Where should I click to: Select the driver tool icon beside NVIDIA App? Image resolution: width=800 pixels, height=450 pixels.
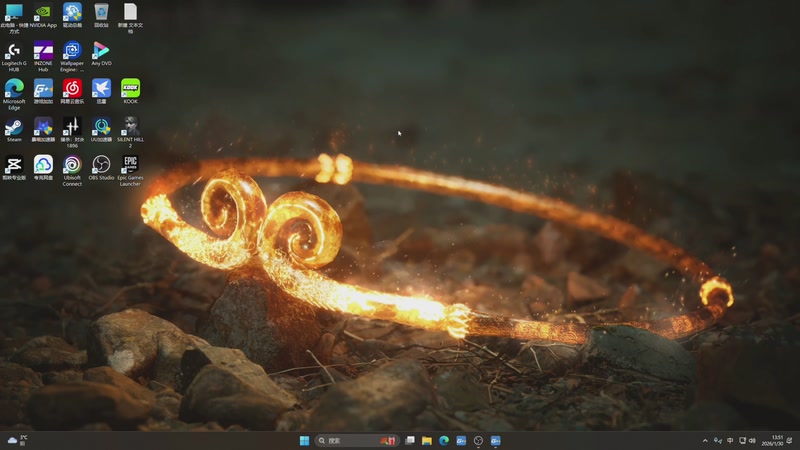click(72, 15)
